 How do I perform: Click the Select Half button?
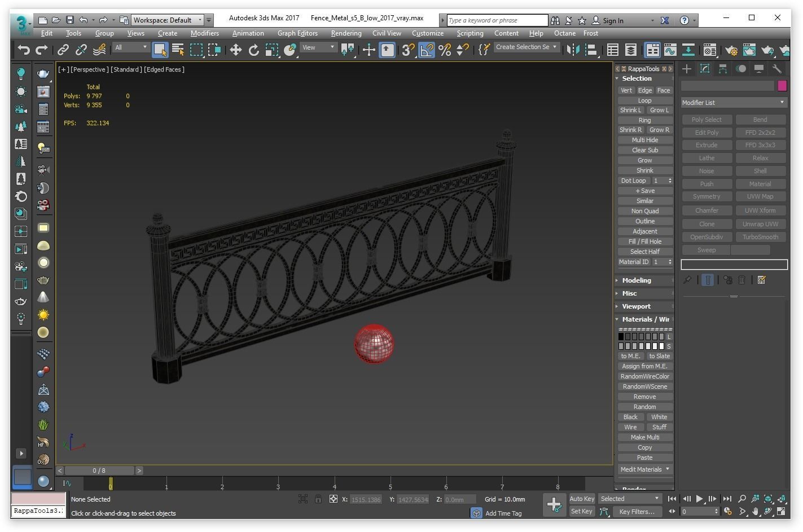coord(645,252)
